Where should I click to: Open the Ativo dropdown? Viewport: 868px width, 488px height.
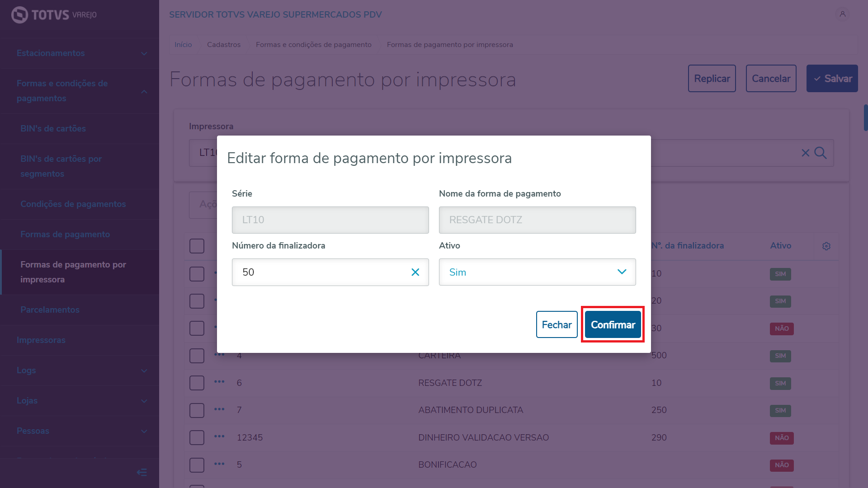[x=537, y=272]
